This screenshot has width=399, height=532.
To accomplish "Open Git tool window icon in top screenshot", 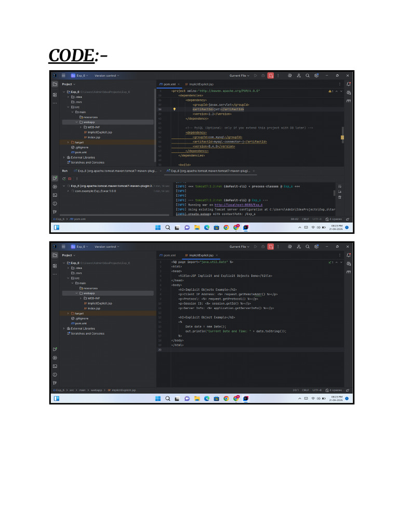I will coord(55,212).
